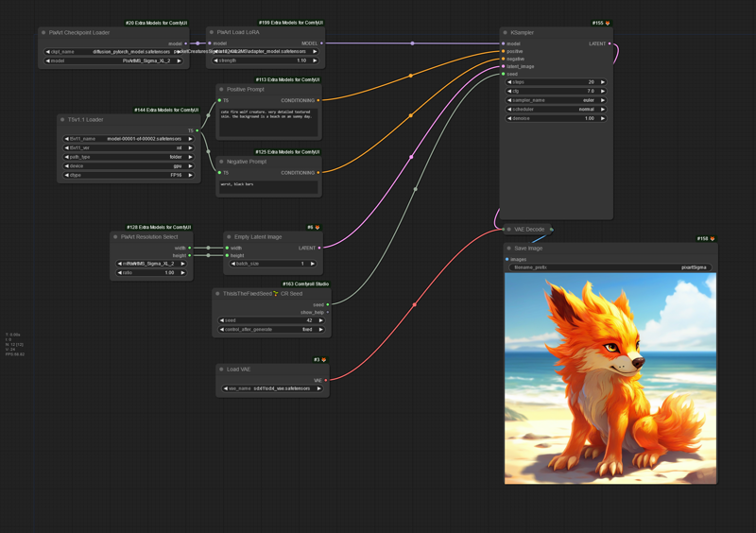
Task: Click the CONDITIONING output port on Negative Prompt
Action: 318,173
